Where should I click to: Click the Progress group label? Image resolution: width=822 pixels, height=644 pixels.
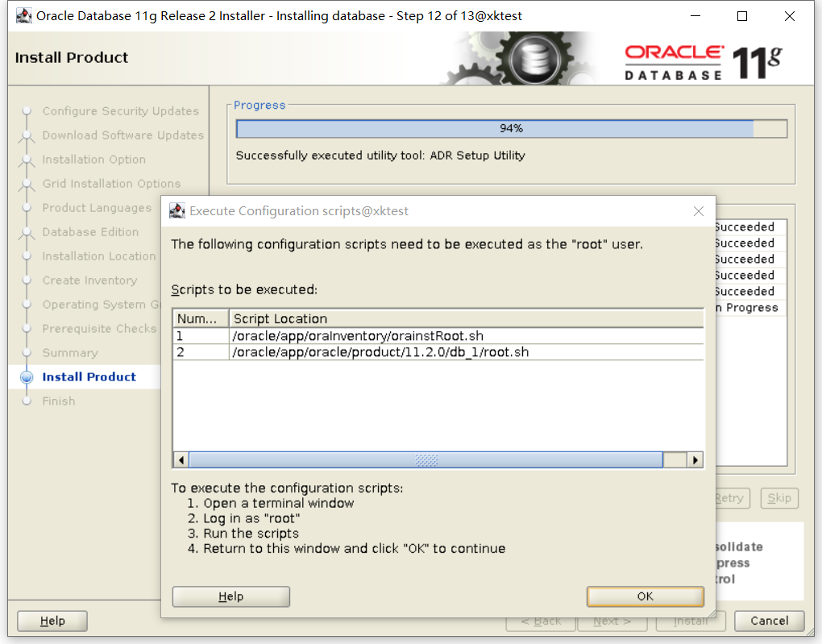click(259, 106)
